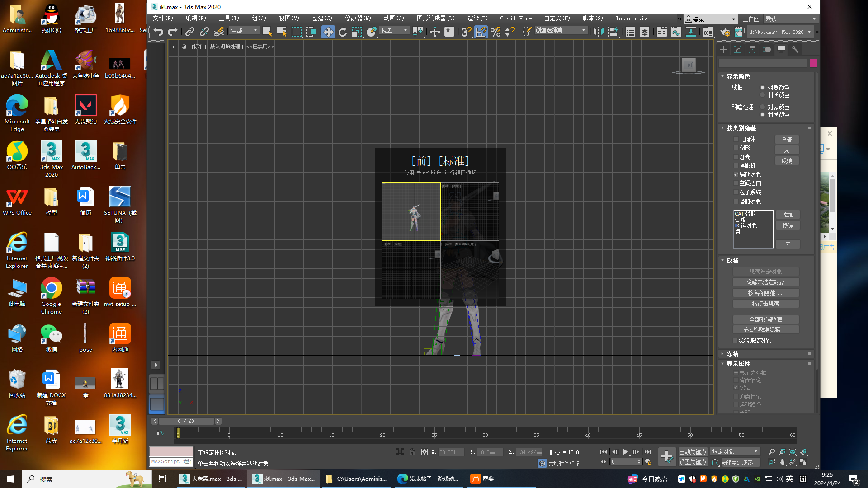Enable the 几何体 hide checkbox

tap(736, 140)
